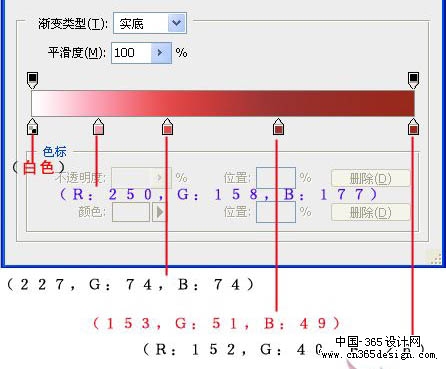Select the white color stop
Image resolution: width=446 pixels, height=369 pixels.
[x=32, y=126]
